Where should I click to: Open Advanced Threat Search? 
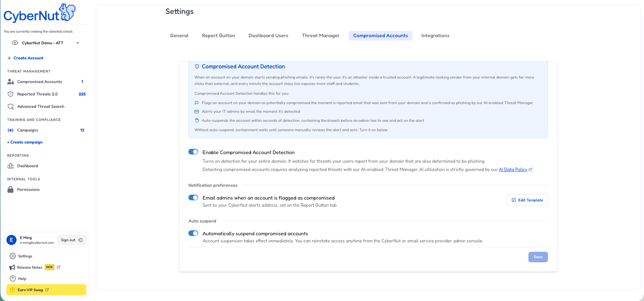(x=41, y=106)
